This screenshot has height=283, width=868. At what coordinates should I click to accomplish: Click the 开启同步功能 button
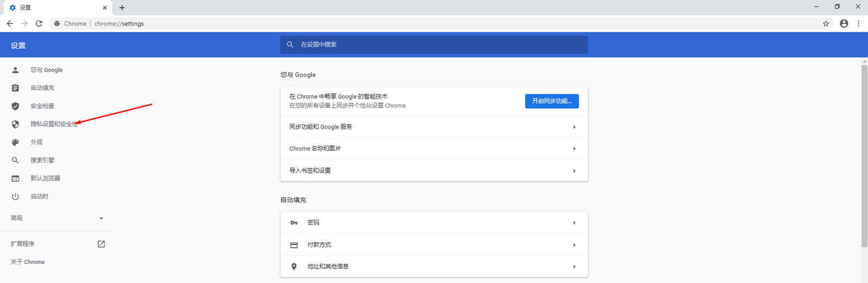551,101
